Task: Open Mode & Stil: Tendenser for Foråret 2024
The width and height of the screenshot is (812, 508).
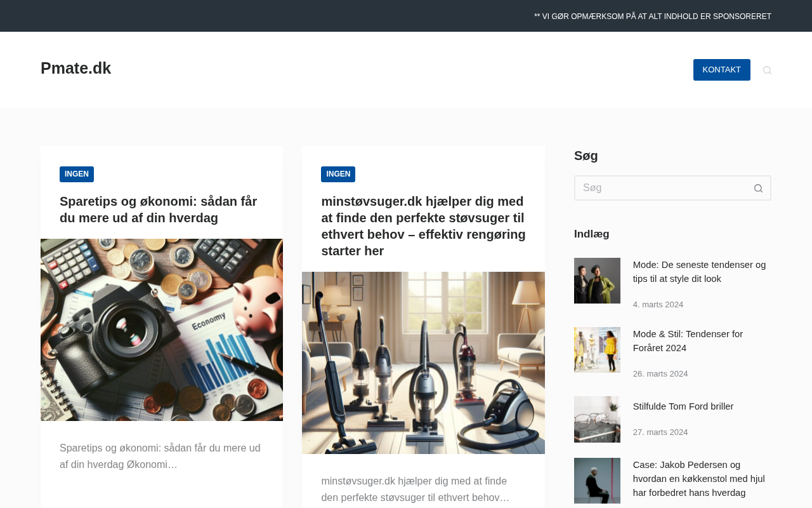Action: pos(688,341)
